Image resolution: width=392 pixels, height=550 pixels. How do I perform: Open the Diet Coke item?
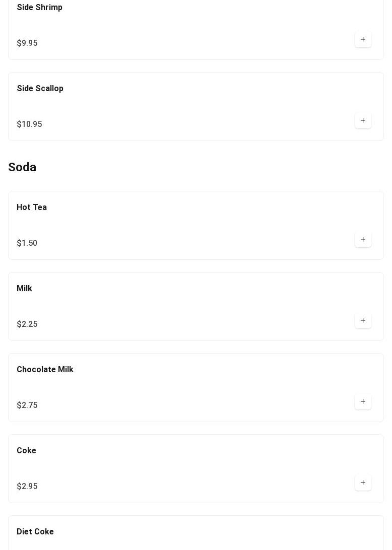35,532
